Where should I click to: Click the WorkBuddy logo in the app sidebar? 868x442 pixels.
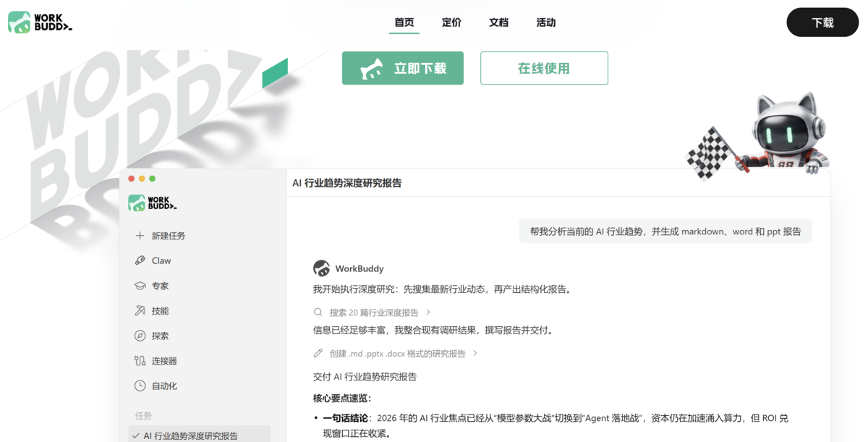pyautogui.click(x=152, y=203)
